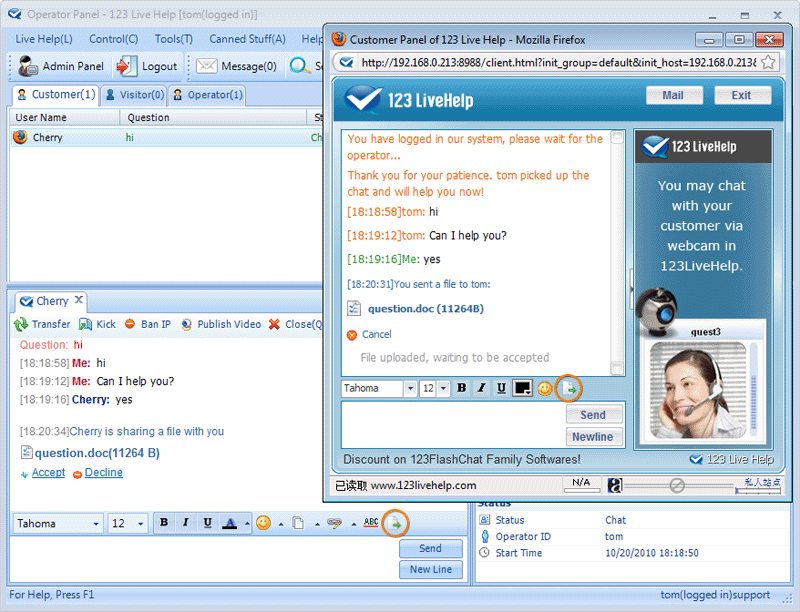Viewport: 800px width, 612px height.
Task: Click the Ban IP icon
Action: click(x=130, y=324)
